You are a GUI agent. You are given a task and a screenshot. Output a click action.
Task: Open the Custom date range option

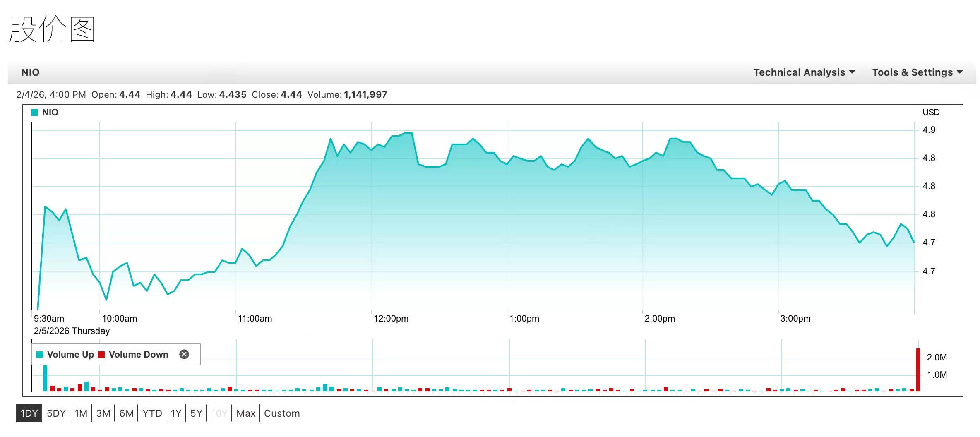point(282,413)
